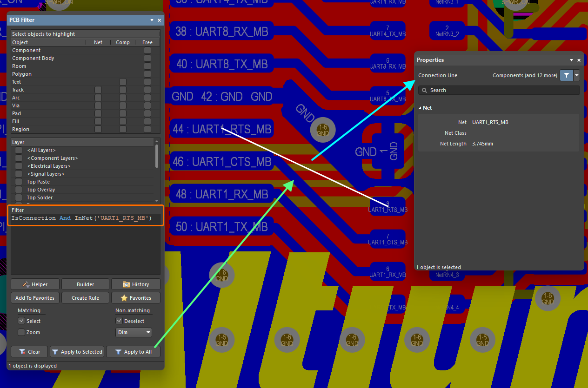The image size is (588, 388).
Task: Check the Top Paste layer box
Action: [x=19, y=182]
